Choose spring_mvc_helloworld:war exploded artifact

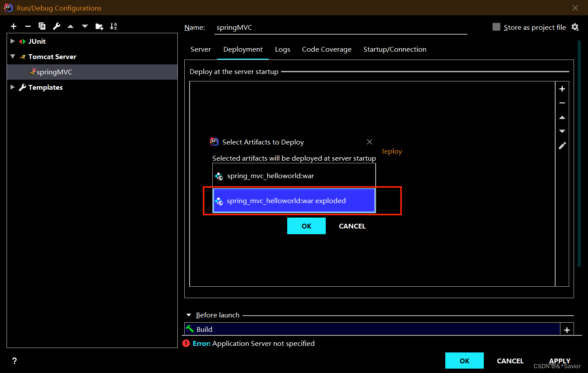coord(294,201)
